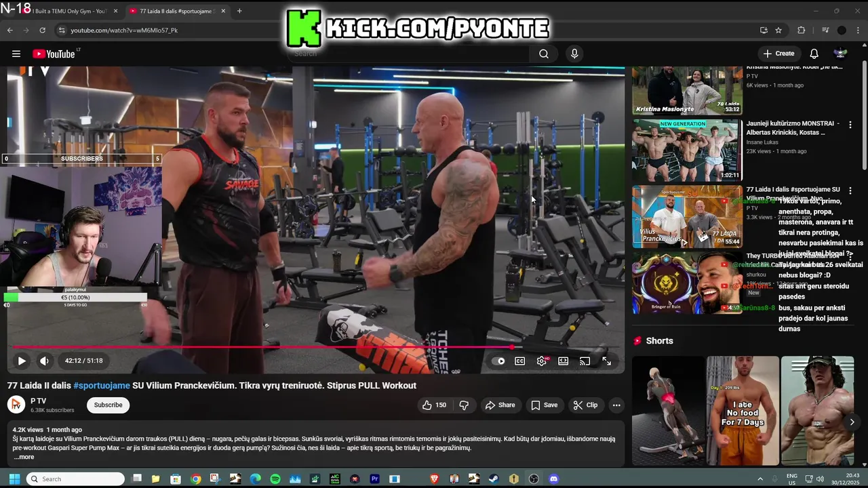Reload the page in the browser
868x488 pixels.
coord(42,30)
